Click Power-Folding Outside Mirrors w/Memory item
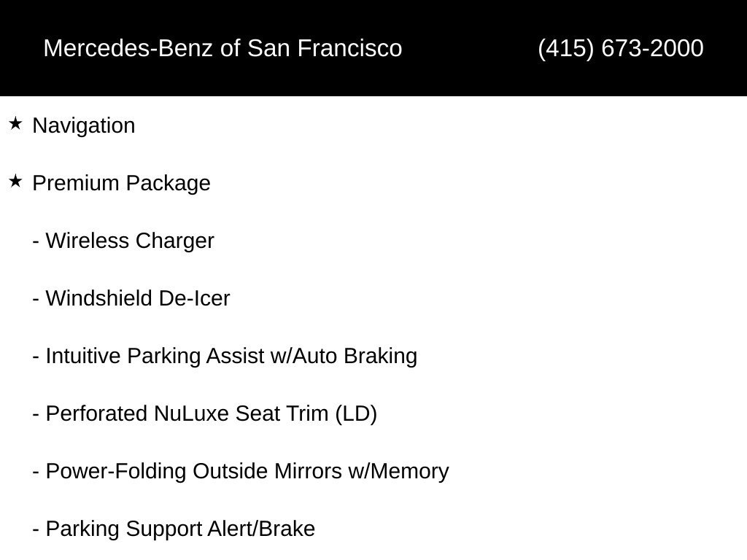This screenshot has height=560, width=747. tap(241, 472)
